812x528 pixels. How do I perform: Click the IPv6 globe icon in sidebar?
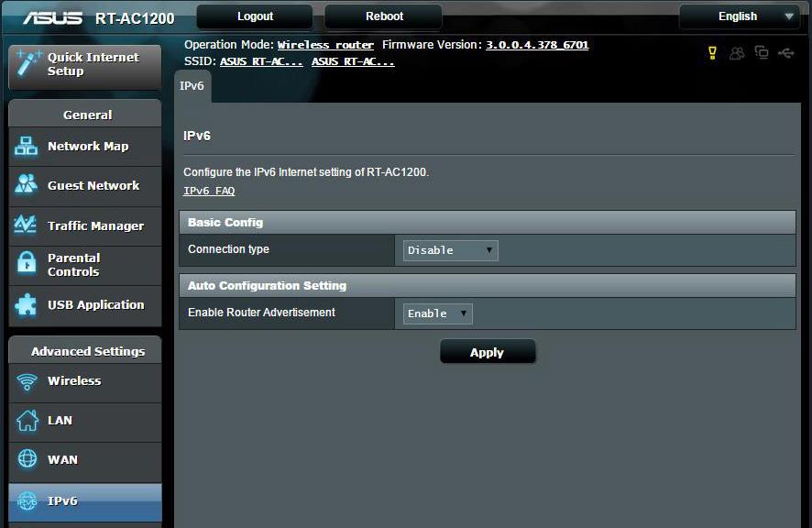click(x=27, y=501)
